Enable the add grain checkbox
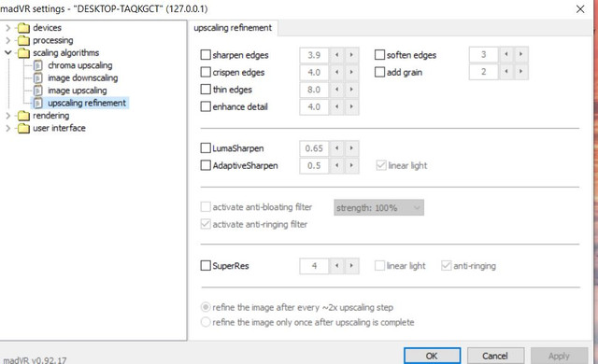This screenshot has width=598, height=364. [379, 72]
